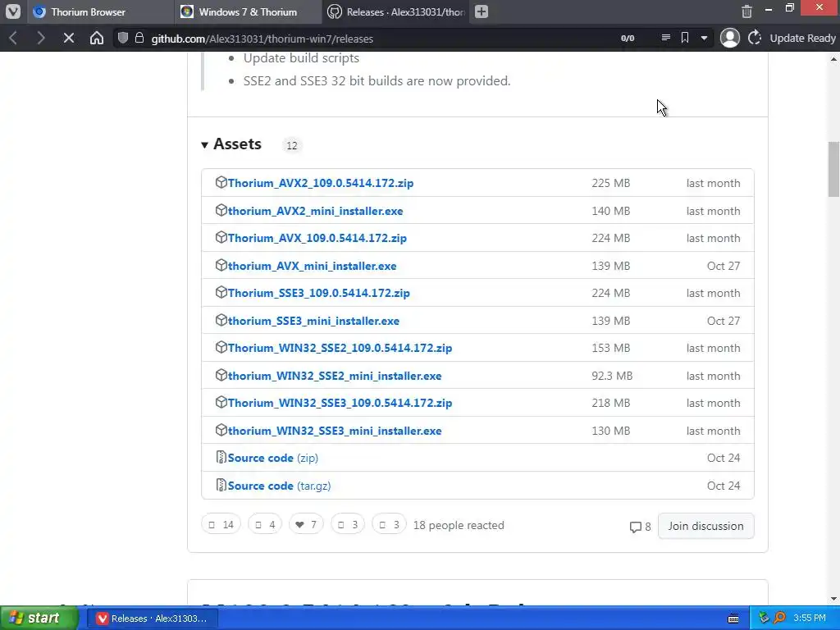Download thorium_SSE3_mini_installer.exe
The image size is (840, 630).
coord(313,321)
